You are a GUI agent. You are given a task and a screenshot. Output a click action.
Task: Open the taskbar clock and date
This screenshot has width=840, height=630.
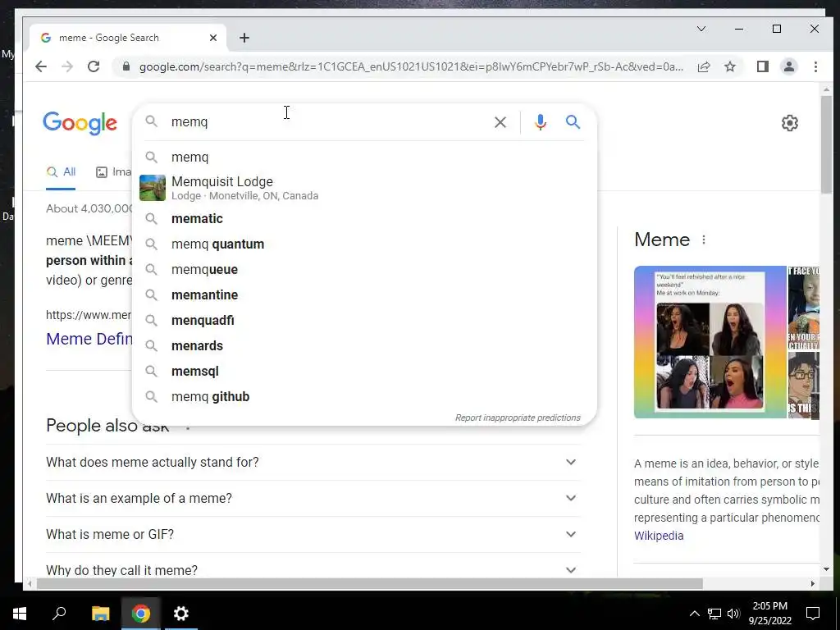tap(769, 614)
